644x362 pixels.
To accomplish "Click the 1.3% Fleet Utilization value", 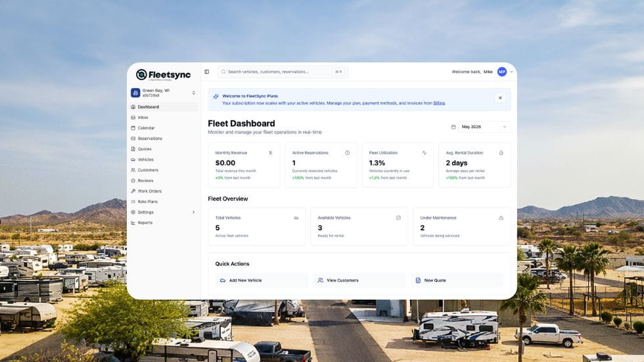I will 377,163.
